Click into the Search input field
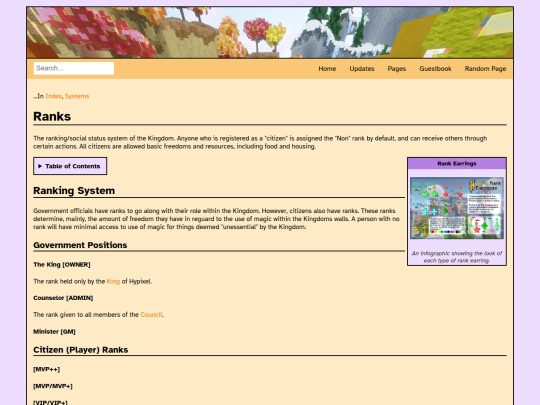 [x=74, y=68]
